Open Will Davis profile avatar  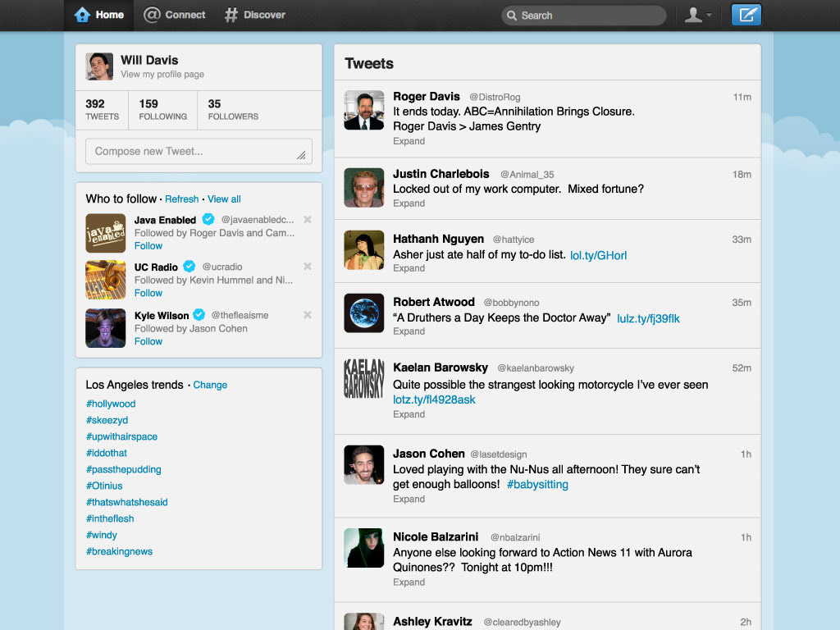click(99, 66)
